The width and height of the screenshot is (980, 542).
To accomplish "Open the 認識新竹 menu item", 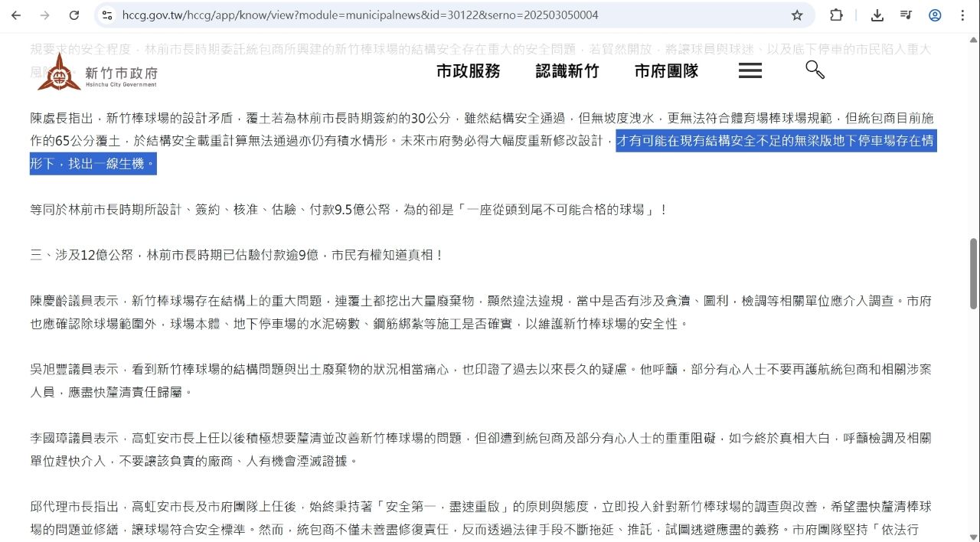I will [x=567, y=71].
